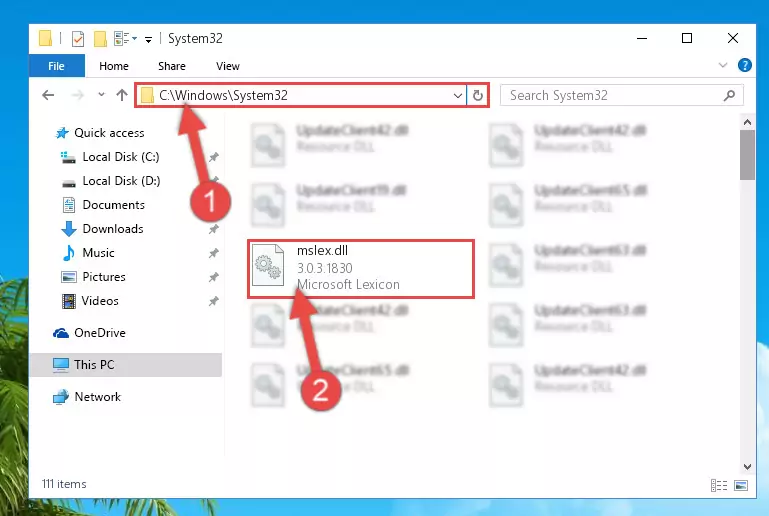Go up one folder level
The width and height of the screenshot is (769, 516).
tap(122, 95)
